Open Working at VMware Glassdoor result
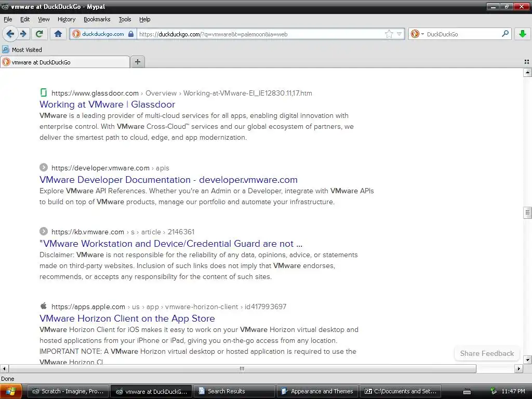 (x=107, y=104)
